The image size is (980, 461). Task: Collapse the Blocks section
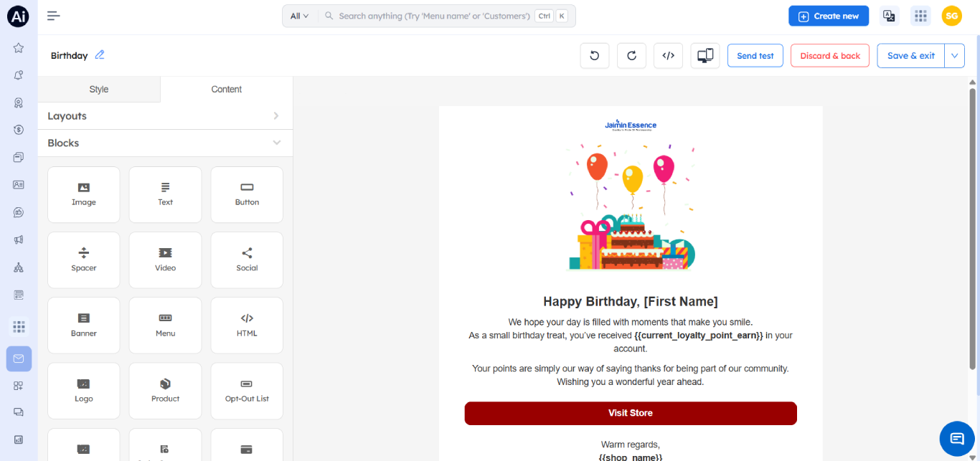[276, 143]
